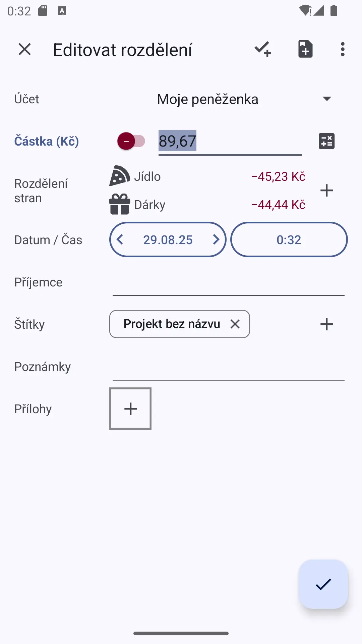Screen dimensions: 362x644
Task: Open the time picker showing 0:32
Action: pyautogui.click(x=289, y=240)
